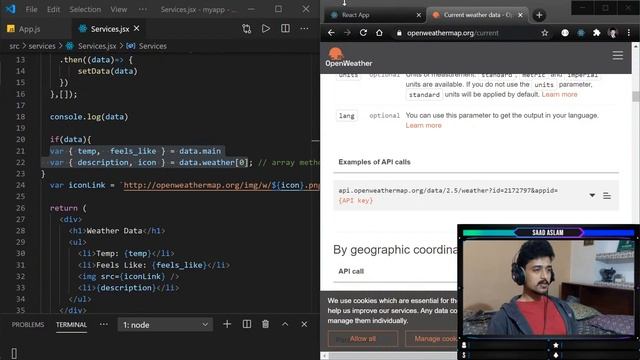
Task: Click the iconLink URL string in code
Action: [x=221, y=185]
